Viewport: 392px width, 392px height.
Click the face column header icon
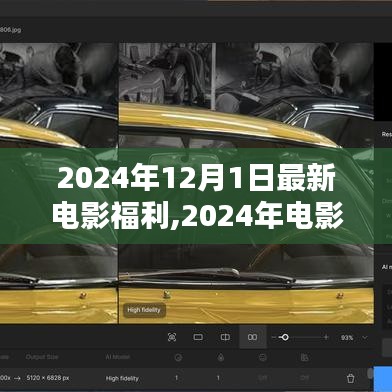pos(263,358)
